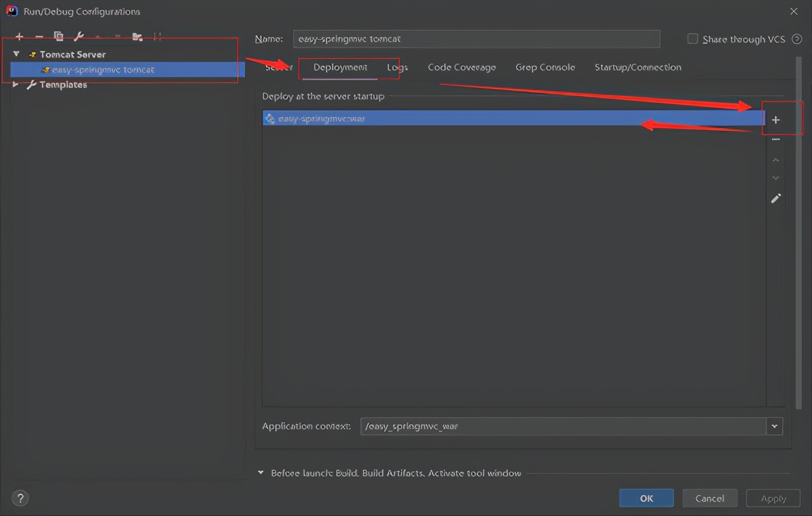Add a new run configuration
Viewport: 812px width, 516px height.
click(19, 37)
